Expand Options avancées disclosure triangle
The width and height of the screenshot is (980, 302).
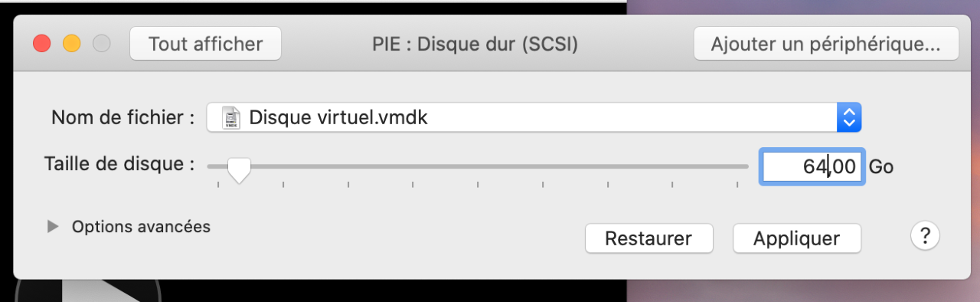(53, 227)
